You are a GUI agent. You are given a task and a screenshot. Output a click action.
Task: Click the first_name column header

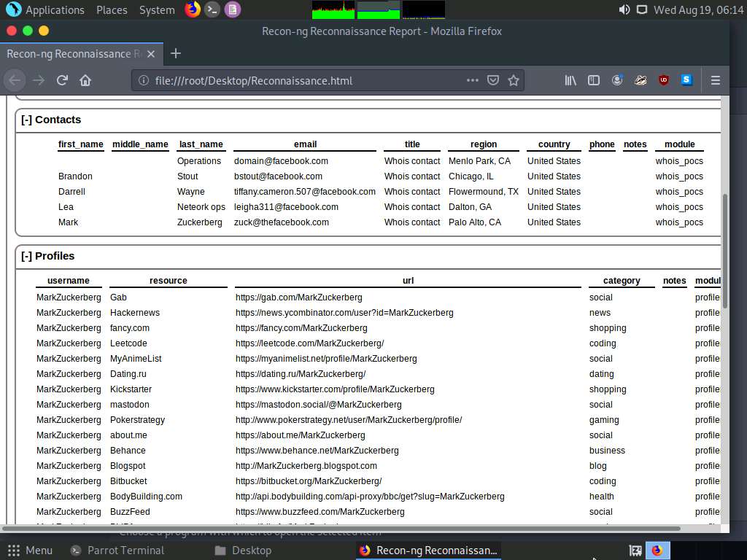[80, 144]
